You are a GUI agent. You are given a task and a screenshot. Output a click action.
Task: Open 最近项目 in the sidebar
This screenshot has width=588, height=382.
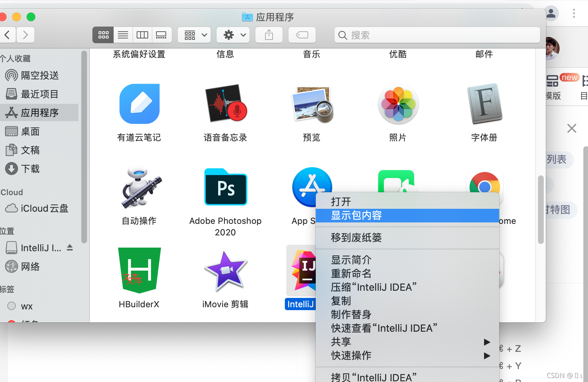[x=39, y=94]
